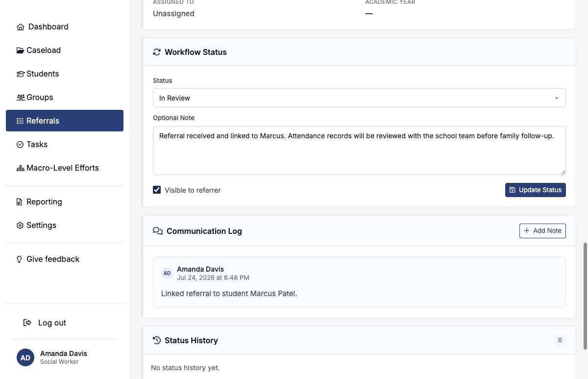Click the Students graduation cap icon

[20, 74]
